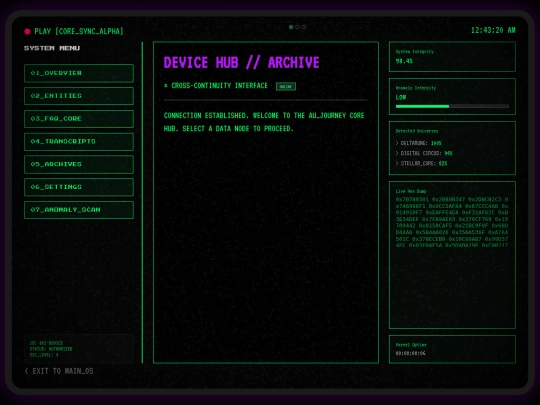Expand the STELLAR_CORE universe entry

tap(421, 163)
